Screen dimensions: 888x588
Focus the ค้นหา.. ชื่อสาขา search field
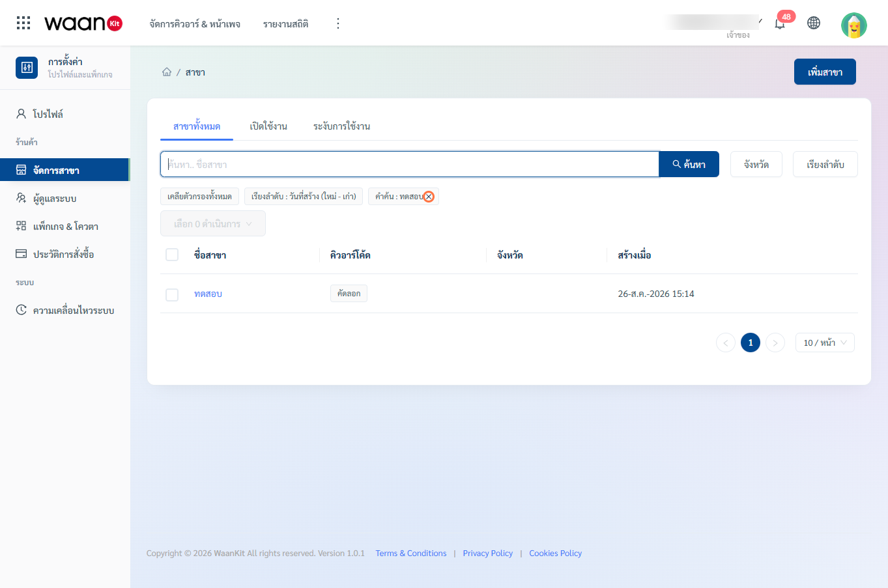[410, 164]
